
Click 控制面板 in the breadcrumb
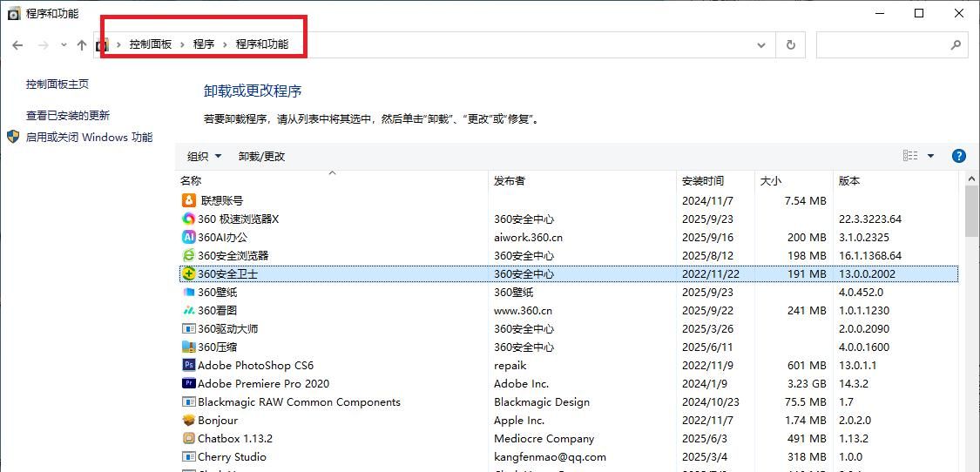[151, 44]
